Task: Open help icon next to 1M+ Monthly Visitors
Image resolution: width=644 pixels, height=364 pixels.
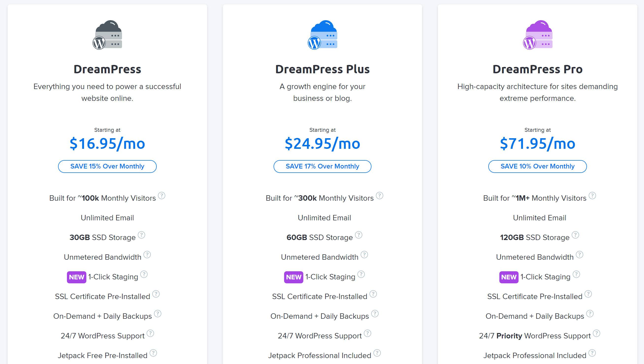Action: (x=592, y=196)
